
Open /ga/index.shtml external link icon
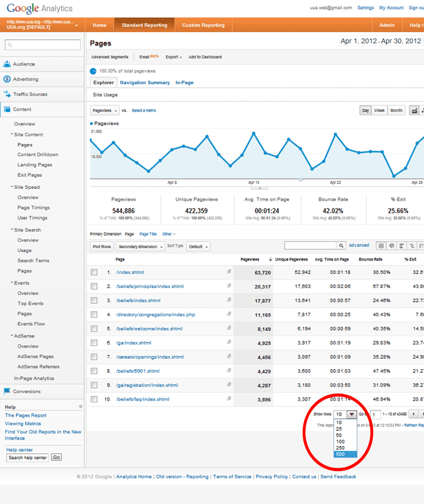pos(229,342)
